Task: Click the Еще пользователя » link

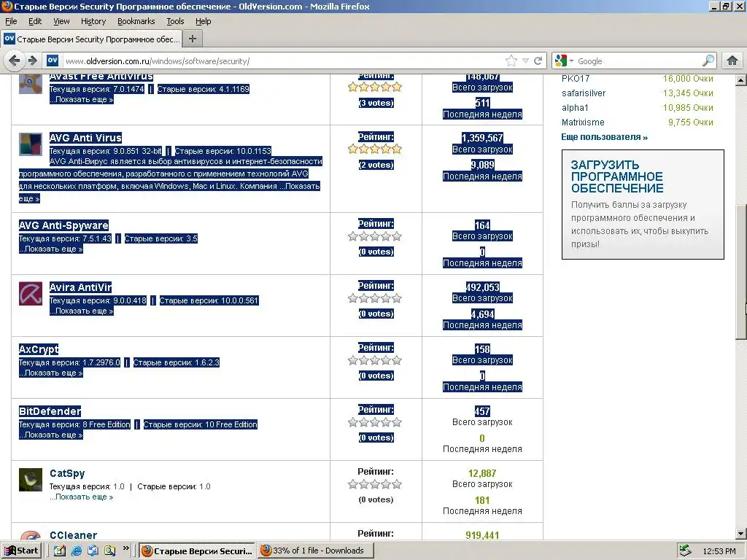Action: 605,137
